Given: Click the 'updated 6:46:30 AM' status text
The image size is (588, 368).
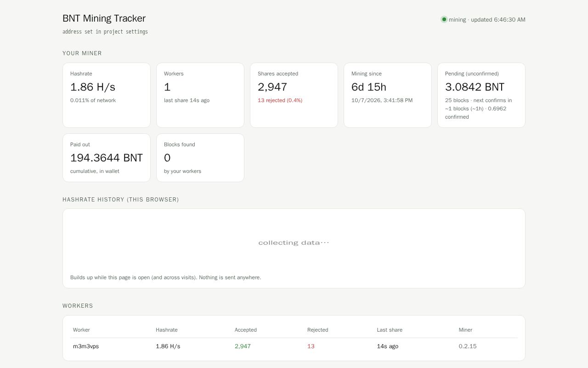Looking at the screenshot, I should (498, 20).
